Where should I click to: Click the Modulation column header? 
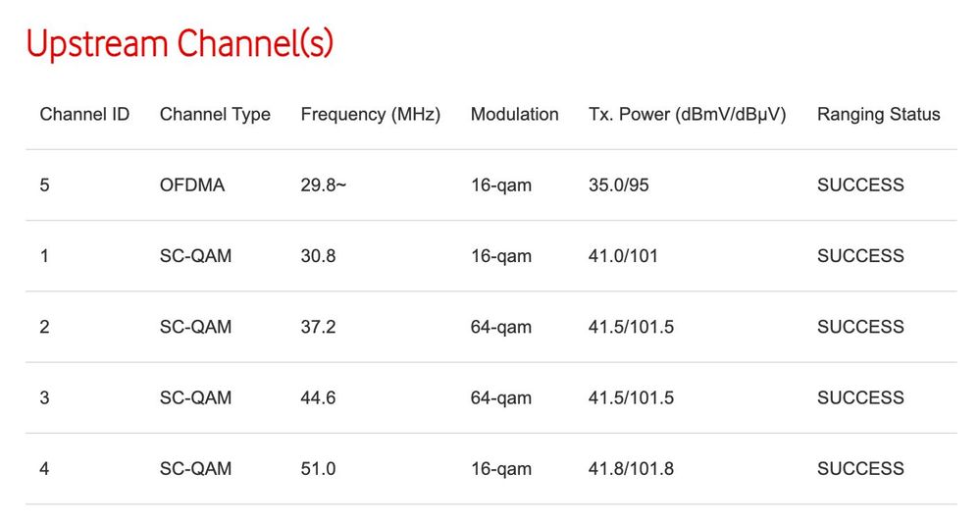point(514,115)
